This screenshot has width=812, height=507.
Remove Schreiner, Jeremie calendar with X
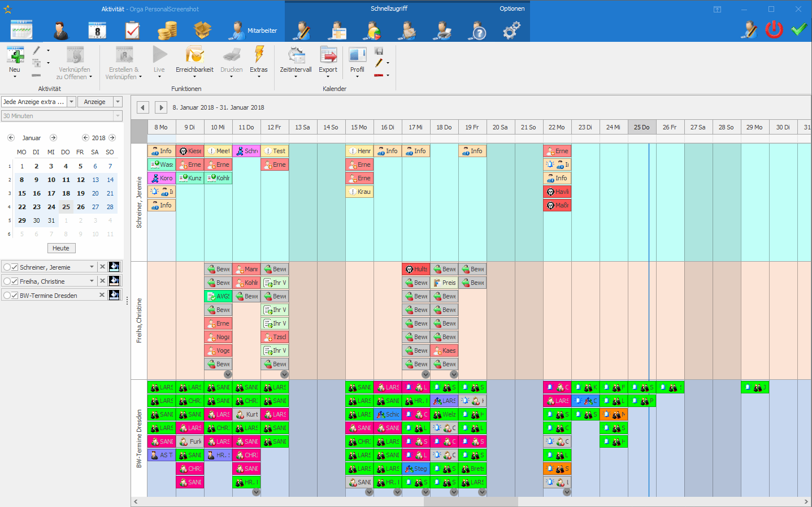pos(102,267)
